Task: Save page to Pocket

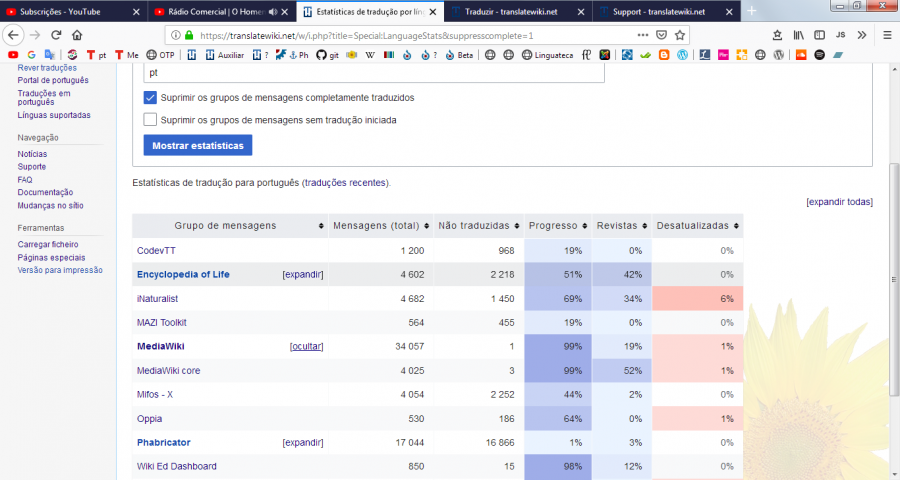Action: [x=661, y=35]
